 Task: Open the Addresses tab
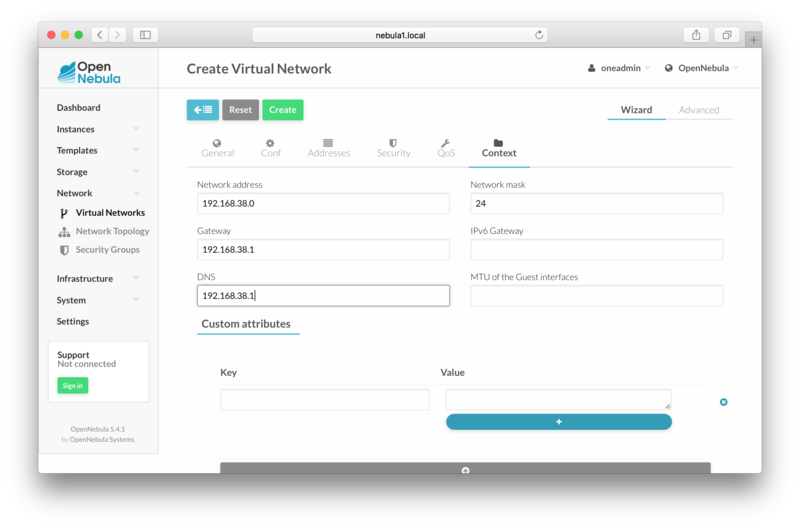pos(328,148)
